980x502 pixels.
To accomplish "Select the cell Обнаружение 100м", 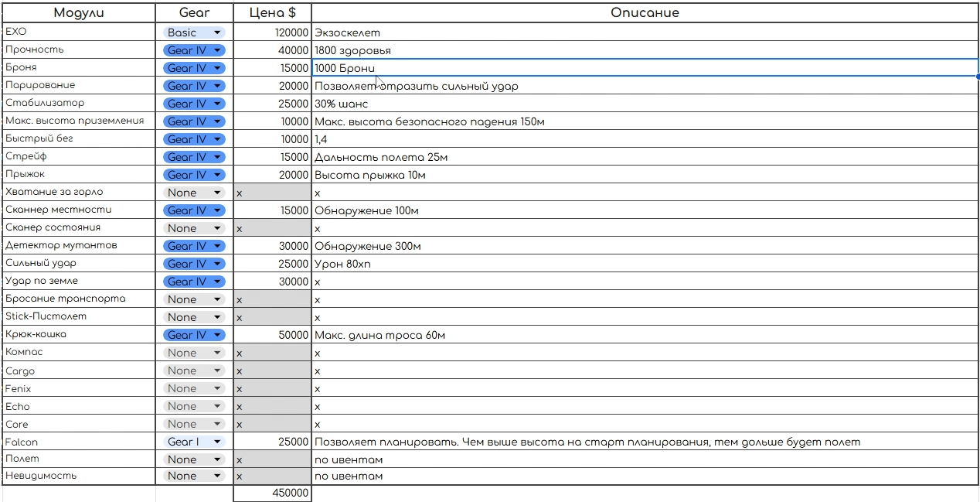I will pyautogui.click(x=645, y=210).
